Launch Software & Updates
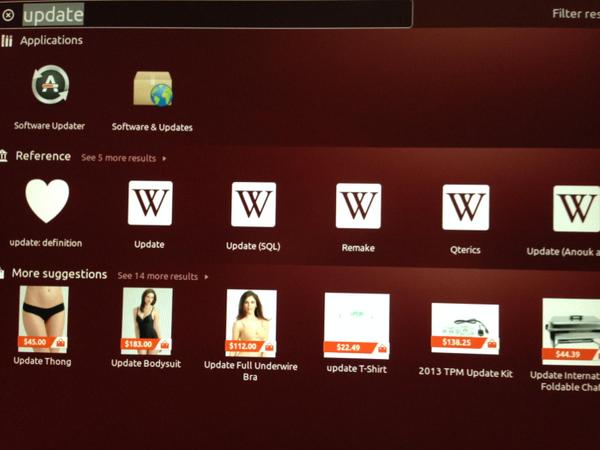Screen dimensions: 600x450 [x=152, y=91]
